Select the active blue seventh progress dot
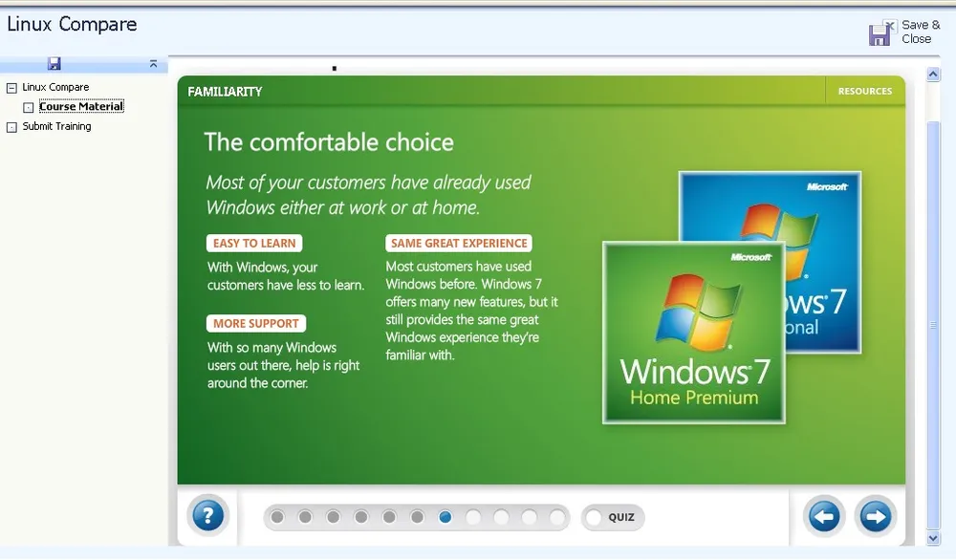Viewport: 956px width, 560px height. tap(445, 517)
